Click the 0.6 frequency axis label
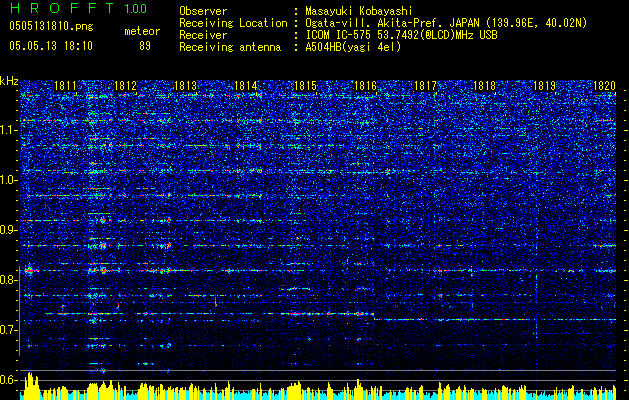 click(x=8, y=380)
